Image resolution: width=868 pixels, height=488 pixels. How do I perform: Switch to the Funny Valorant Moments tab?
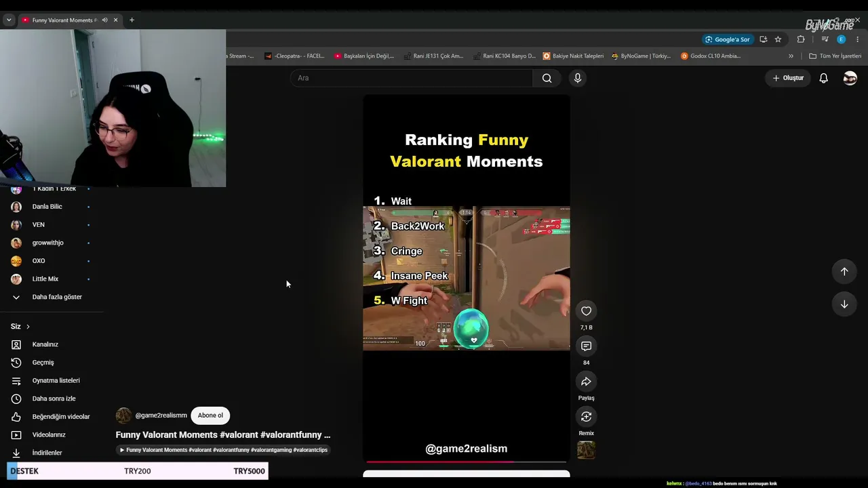click(x=64, y=20)
